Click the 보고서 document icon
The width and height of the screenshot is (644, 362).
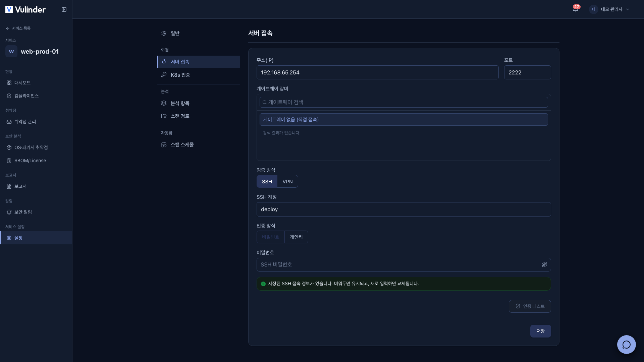pyautogui.click(x=9, y=186)
